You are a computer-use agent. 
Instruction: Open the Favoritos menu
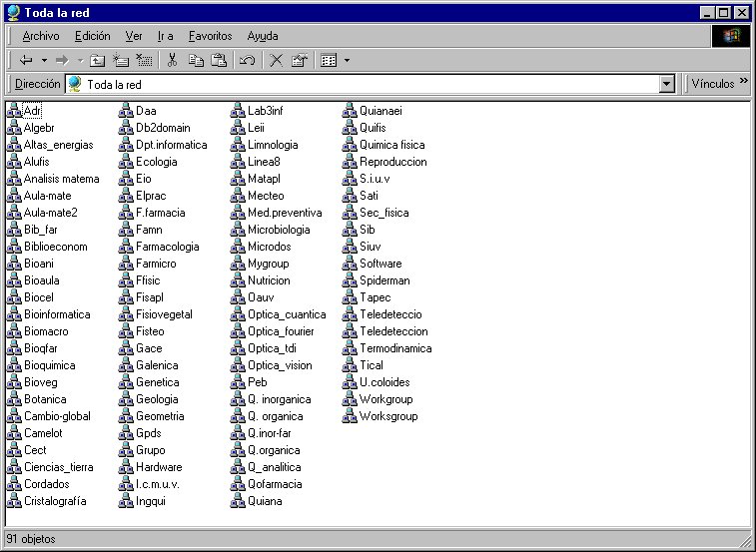point(210,36)
